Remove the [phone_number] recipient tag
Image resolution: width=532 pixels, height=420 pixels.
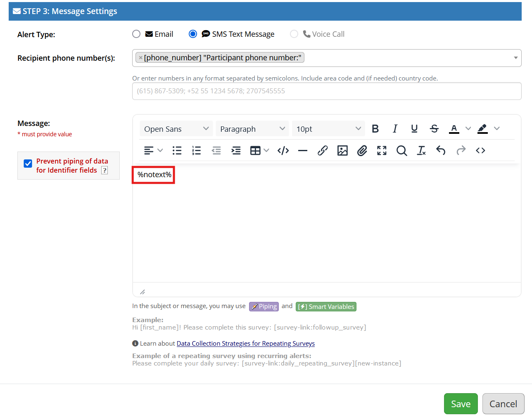pos(141,58)
